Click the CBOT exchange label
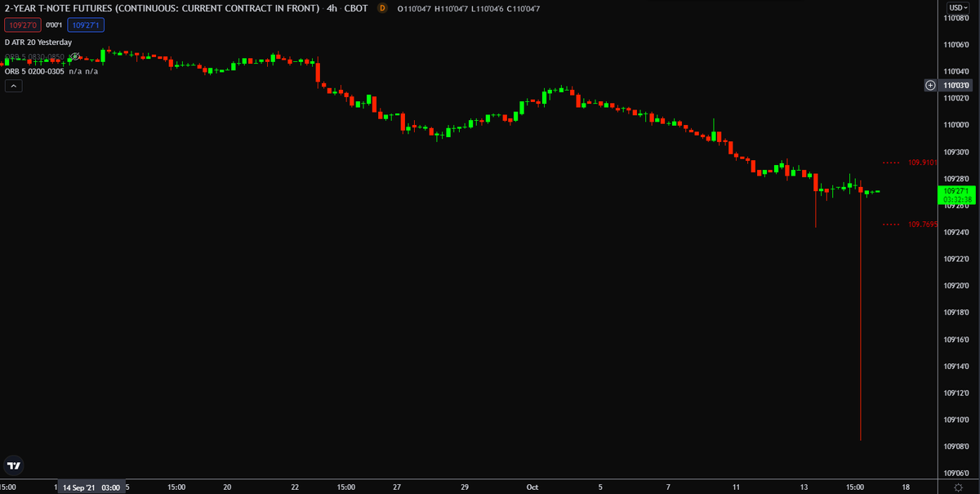This screenshot has width=980, height=494. tap(356, 8)
